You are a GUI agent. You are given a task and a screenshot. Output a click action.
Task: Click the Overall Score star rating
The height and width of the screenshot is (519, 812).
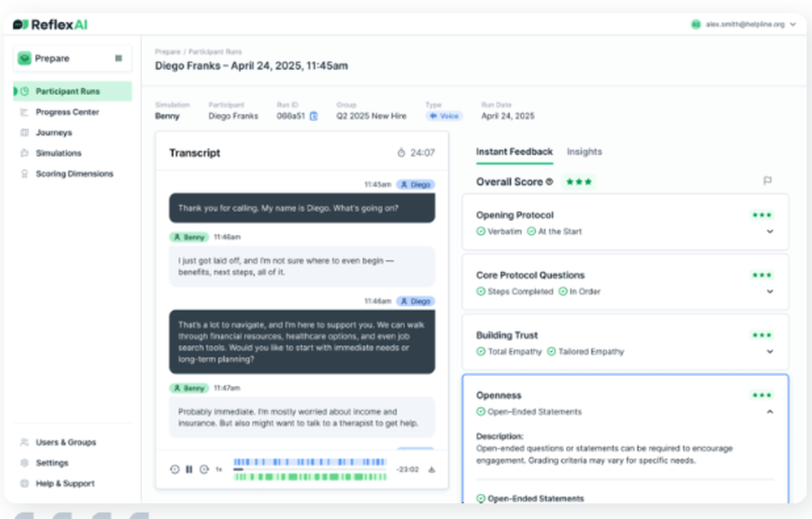[x=579, y=182]
